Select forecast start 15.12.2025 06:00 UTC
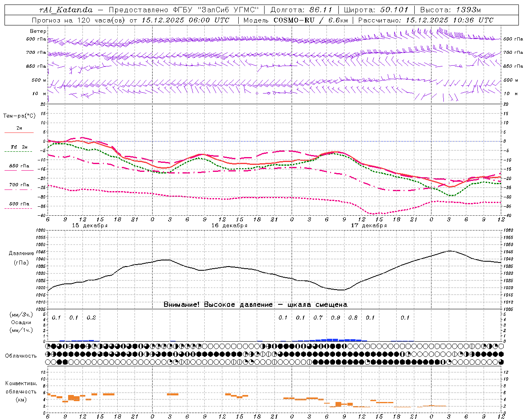Screen dimensions: 525x420 pyautogui.click(x=186, y=20)
